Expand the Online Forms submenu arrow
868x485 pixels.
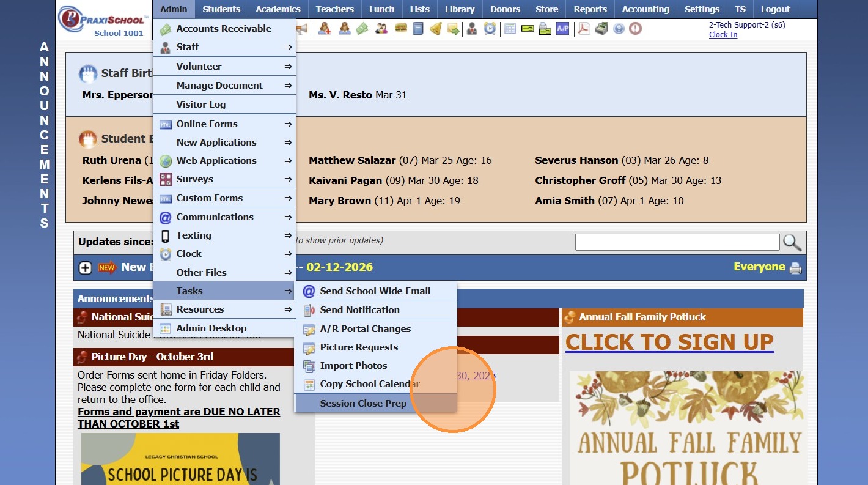coord(288,124)
